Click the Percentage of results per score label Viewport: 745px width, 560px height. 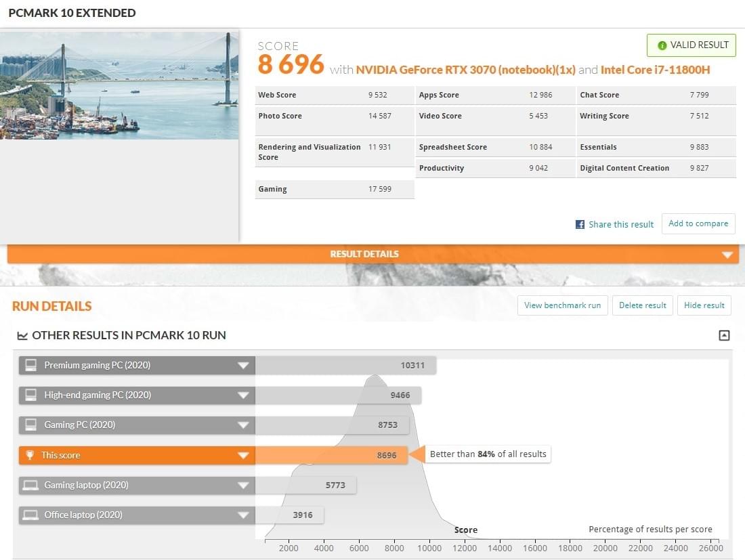point(650,529)
